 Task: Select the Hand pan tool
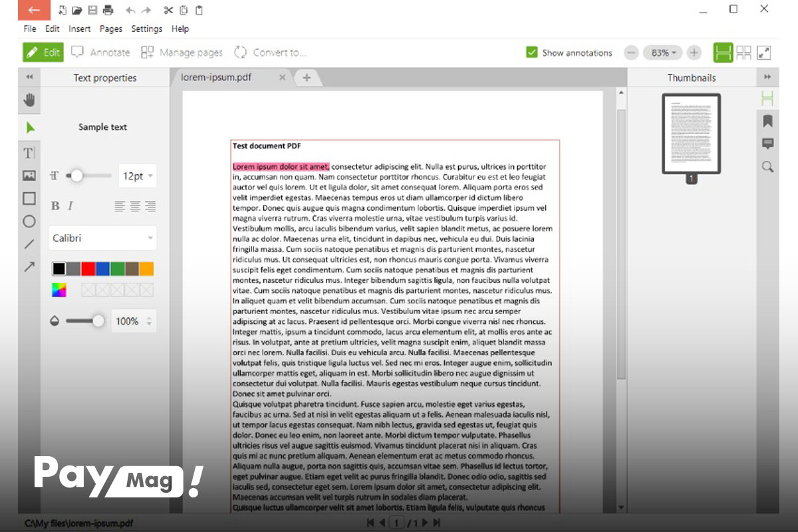coord(29,101)
